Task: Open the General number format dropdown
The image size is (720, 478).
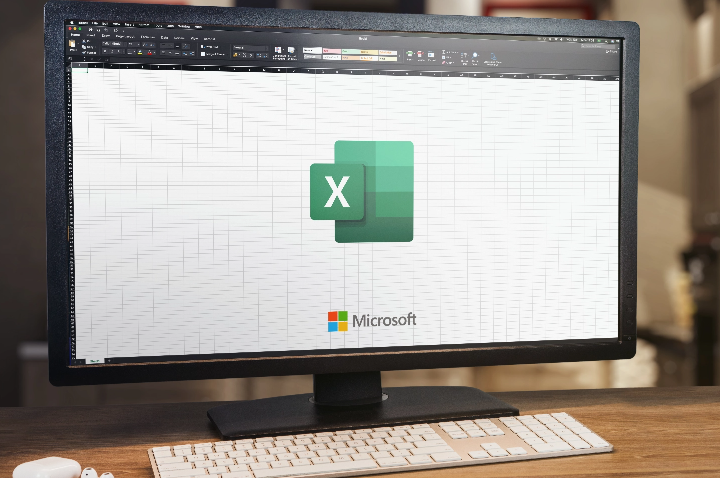Action: tap(250, 48)
